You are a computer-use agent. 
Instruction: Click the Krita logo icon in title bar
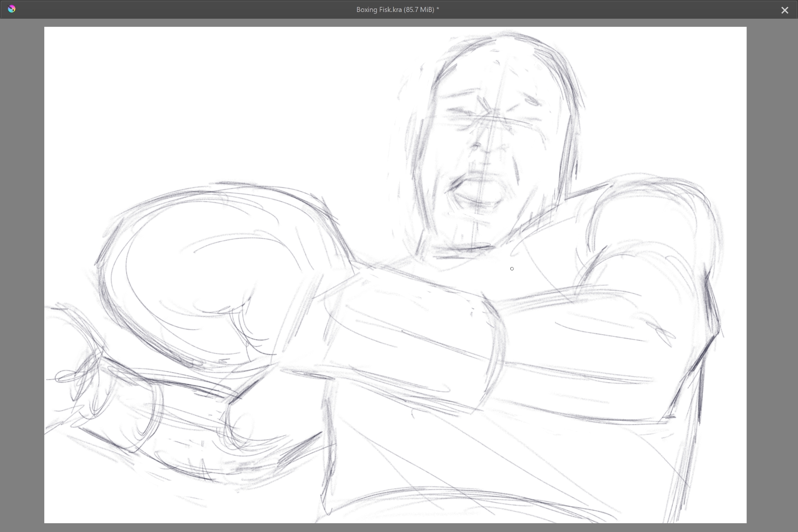point(12,9)
